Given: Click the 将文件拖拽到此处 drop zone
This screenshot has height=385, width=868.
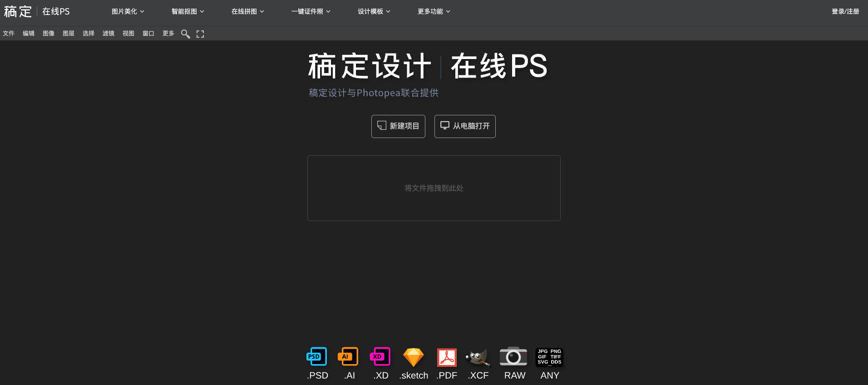Looking at the screenshot, I should click(434, 188).
